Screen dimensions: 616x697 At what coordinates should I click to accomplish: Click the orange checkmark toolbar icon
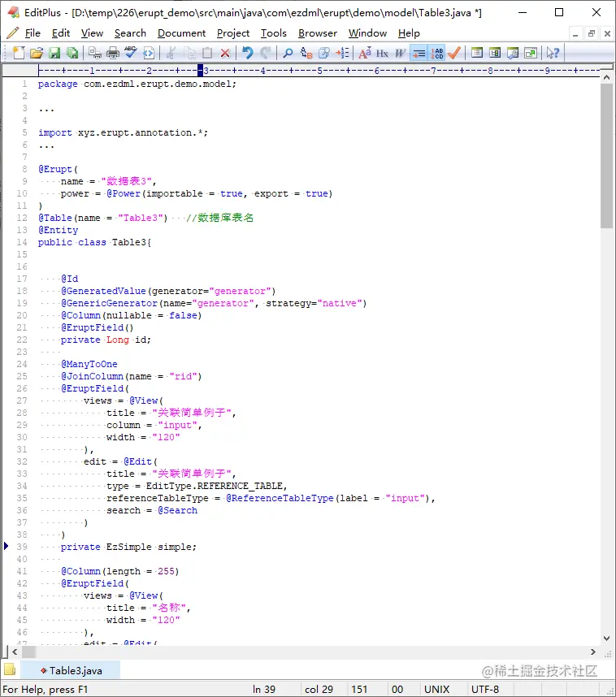(454, 53)
